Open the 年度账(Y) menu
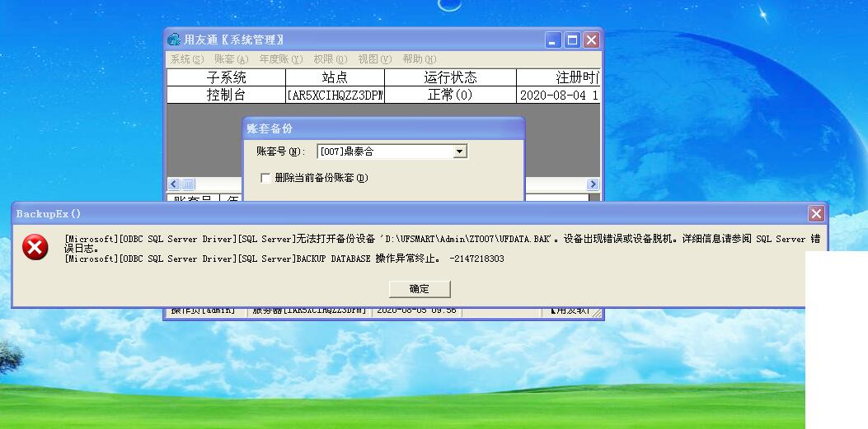 pyautogui.click(x=280, y=59)
